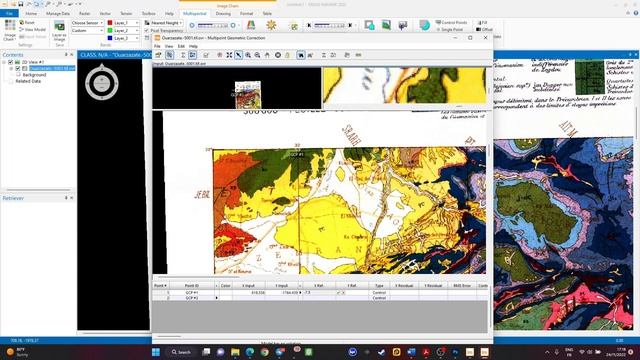640x360 pixels.
Task: Click the Control Points button in ribbon
Action: (451, 22)
